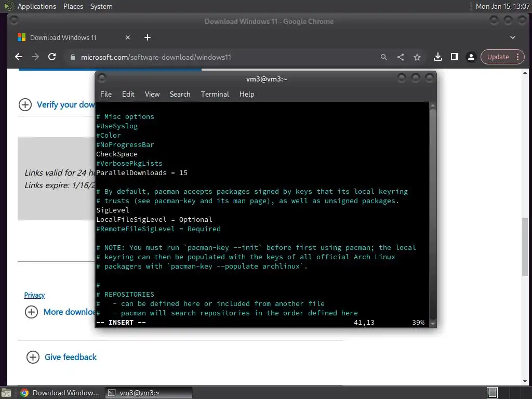The height and width of the screenshot is (399, 532).
Task: Click the #UseSyslog line
Action: point(117,126)
